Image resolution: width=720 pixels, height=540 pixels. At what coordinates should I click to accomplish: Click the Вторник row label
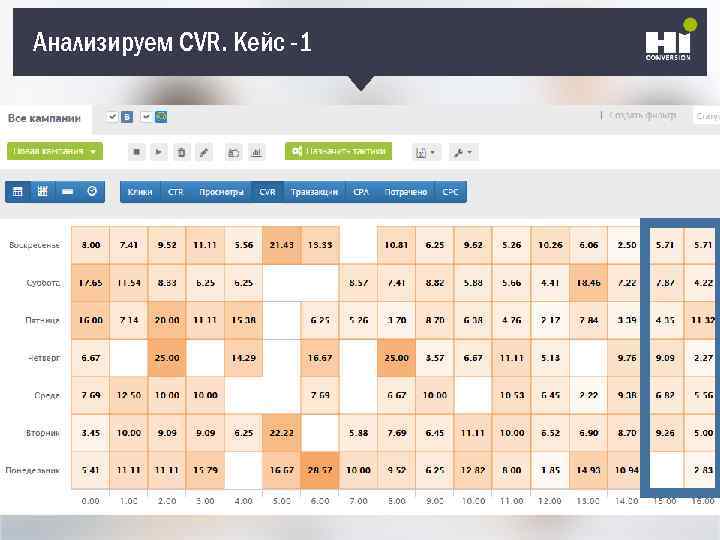[x=43, y=433]
